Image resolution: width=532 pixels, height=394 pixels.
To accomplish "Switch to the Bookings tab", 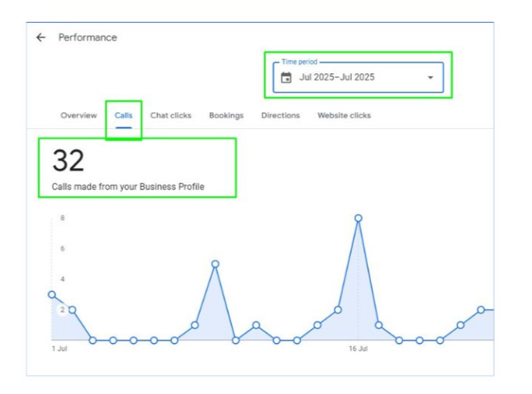I will click(x=227, y=116).
